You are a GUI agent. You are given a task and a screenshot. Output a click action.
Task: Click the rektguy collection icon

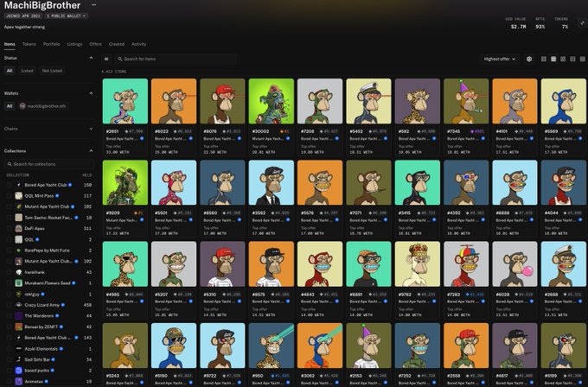[19, 294]
